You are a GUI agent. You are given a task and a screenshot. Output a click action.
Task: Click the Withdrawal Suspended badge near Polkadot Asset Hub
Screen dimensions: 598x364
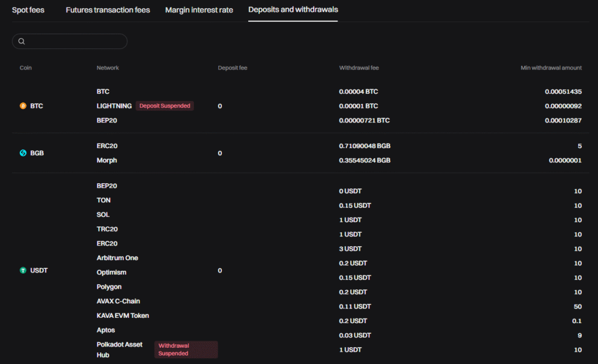(x=186, y=349)
